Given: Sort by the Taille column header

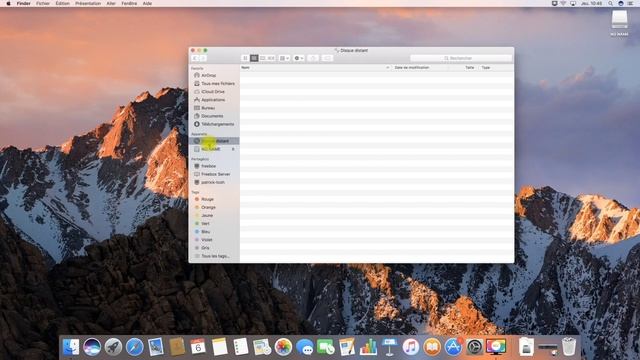Looking at the screenshot, I should [469, 67].
